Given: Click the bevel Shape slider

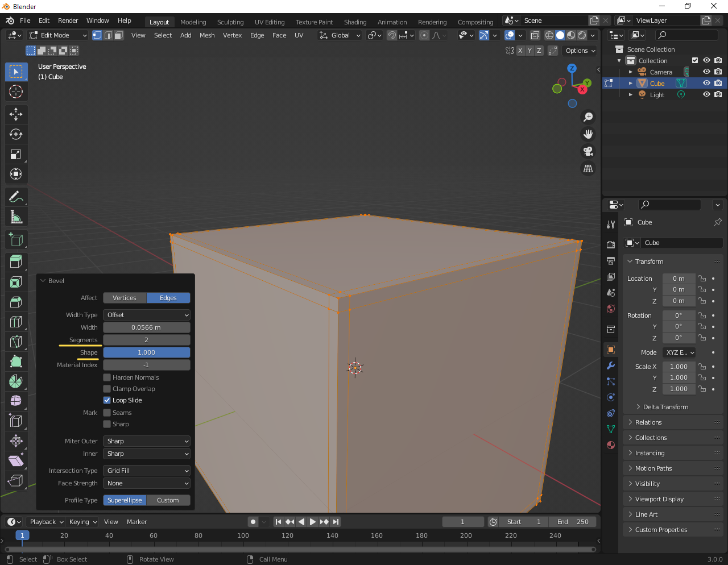Looking at the screenshot, I should [x=147, y=352].
